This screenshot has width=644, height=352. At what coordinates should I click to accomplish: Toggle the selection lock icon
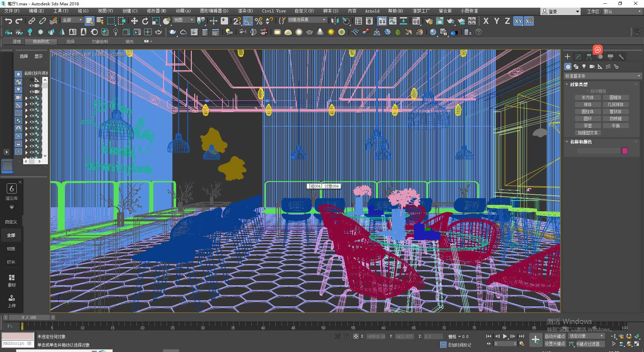point(346,336)
